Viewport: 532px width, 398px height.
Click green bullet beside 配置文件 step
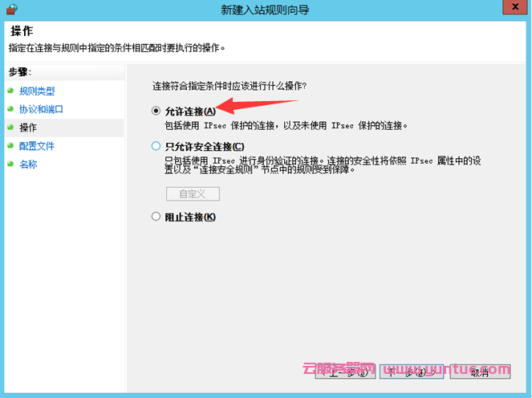click(10, 146)
